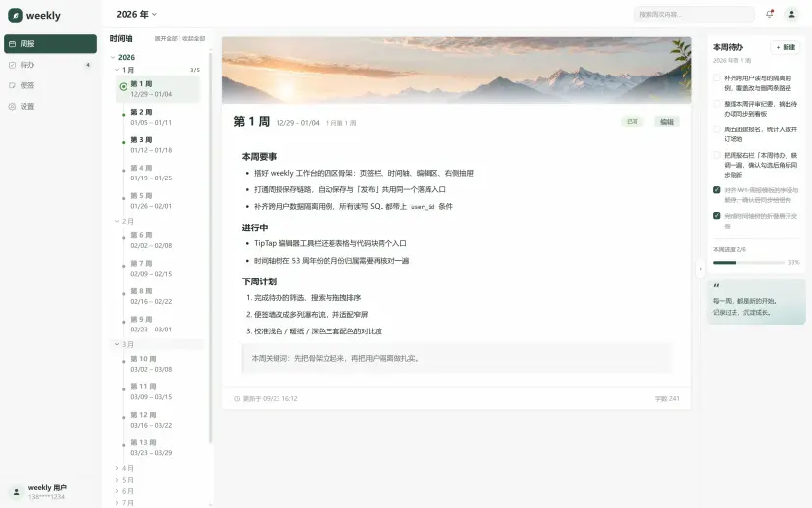
Task: Click the clock icon beside 更新于
Action: coord(237,399)
